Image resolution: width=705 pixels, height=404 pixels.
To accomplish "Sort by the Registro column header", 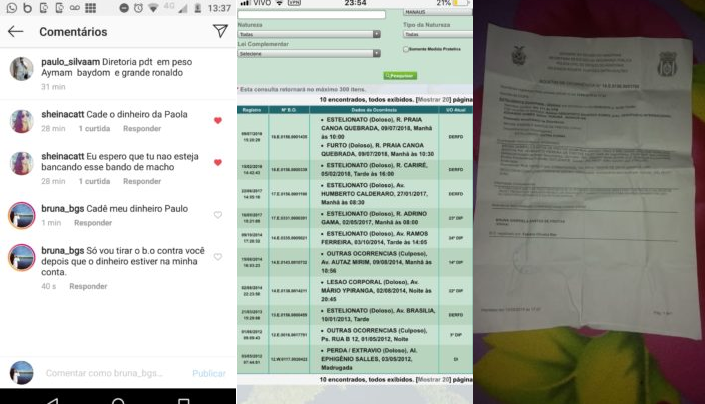I will (251, 109).
